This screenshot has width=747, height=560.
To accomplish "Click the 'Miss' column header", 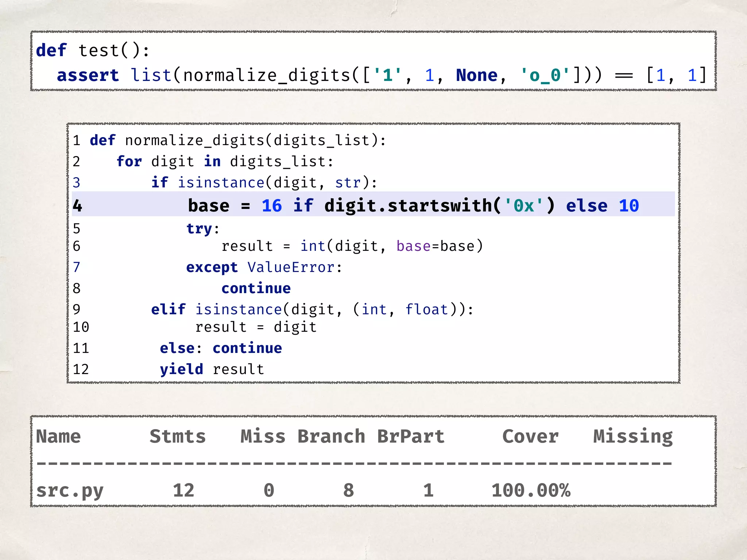I will (263, 436).
